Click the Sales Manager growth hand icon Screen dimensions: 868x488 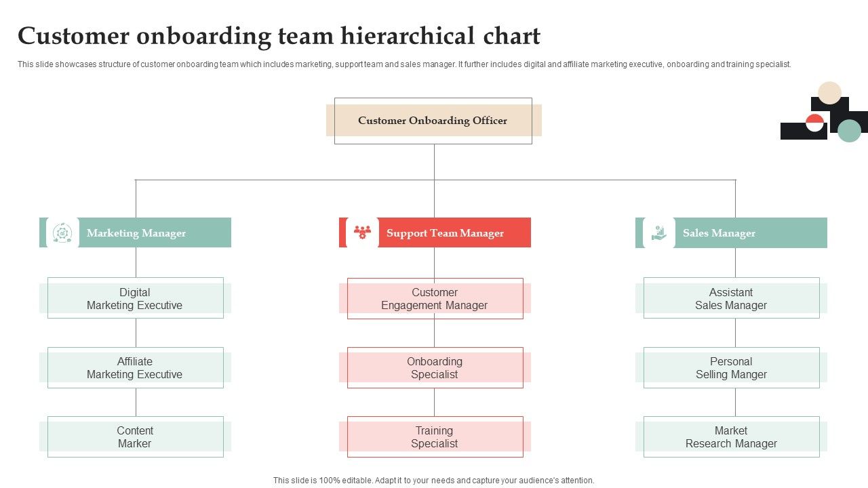pos(658,232)
